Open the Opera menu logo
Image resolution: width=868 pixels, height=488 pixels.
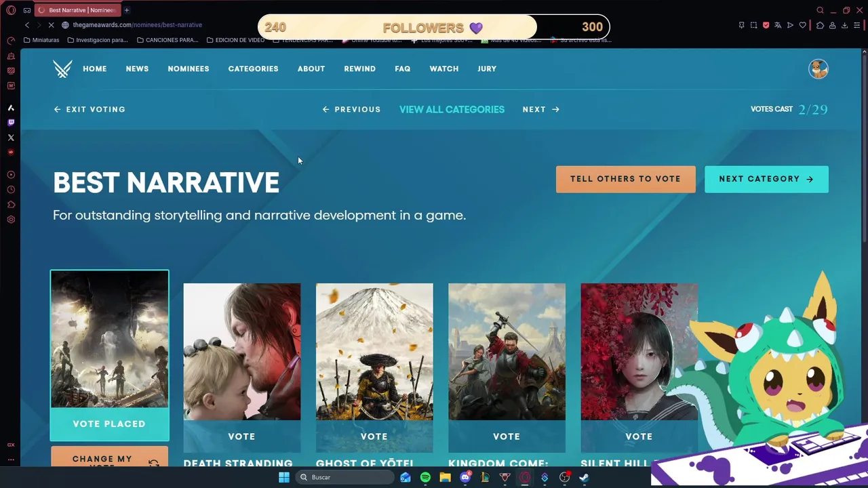(x=11, y=10)
